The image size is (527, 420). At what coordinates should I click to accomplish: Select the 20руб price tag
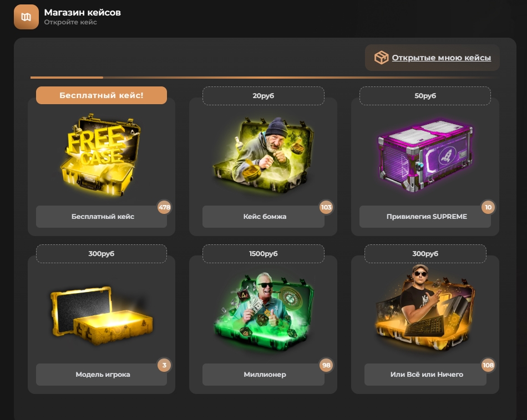coord(263,96)
